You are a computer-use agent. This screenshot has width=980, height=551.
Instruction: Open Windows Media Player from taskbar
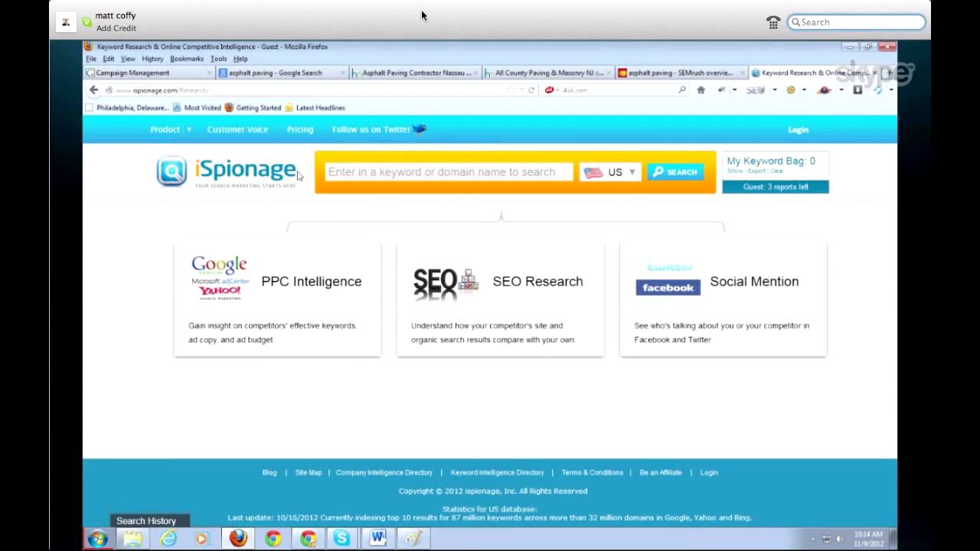(x=201, y=539)
